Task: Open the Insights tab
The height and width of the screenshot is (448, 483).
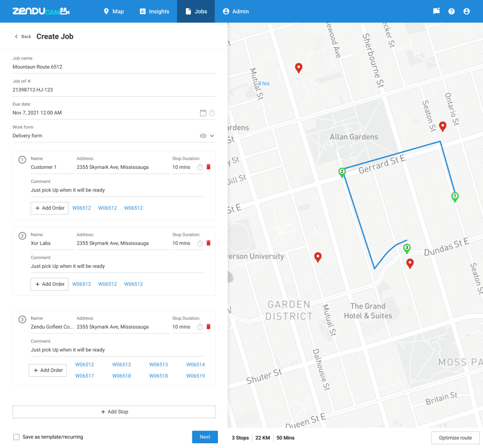Action: [154, 11]
